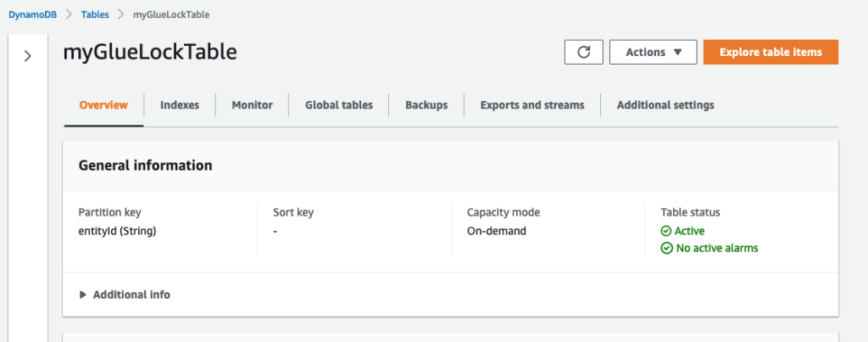Select the Backups tab

(426, 104)
